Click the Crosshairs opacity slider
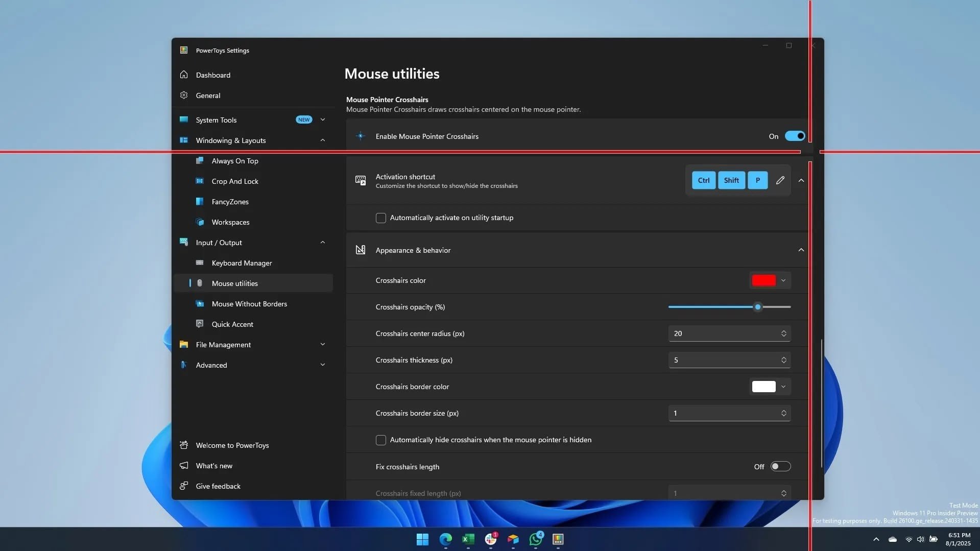Image resolution: width=980 pixels, height=551 pixels. pyautogui.click(x=729, y=307)
